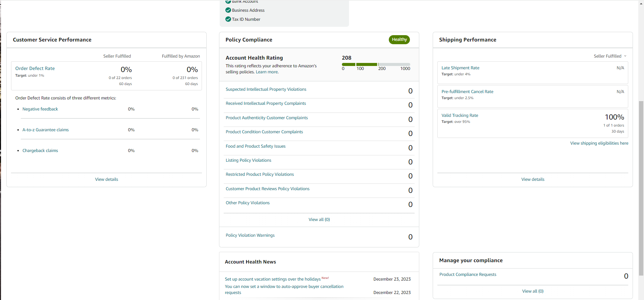
Task: Click the Customer Service Performance heading
Action: click(x=52, y=40)
